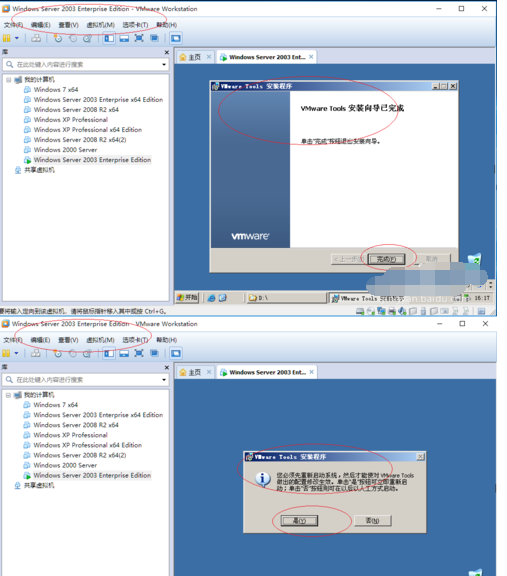Click printer device icon in status bar
Screen dimensions: 507x576
coord(392,312)
